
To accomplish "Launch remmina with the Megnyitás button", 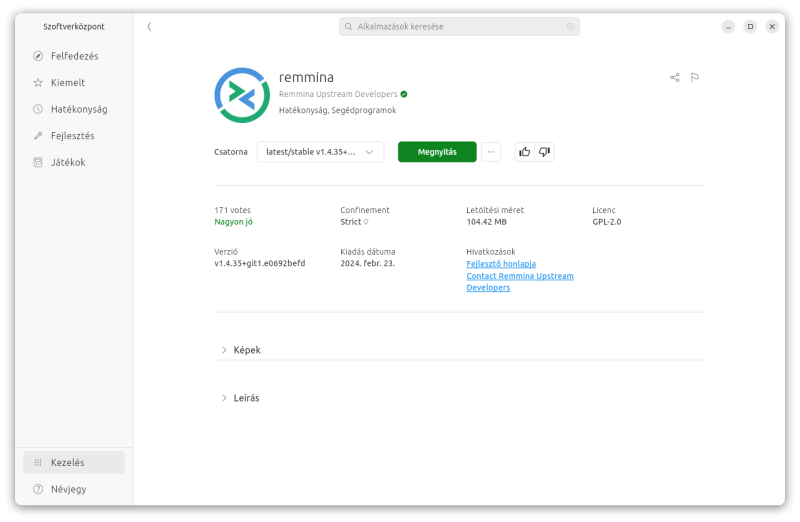I will click(x=437, y=152).
